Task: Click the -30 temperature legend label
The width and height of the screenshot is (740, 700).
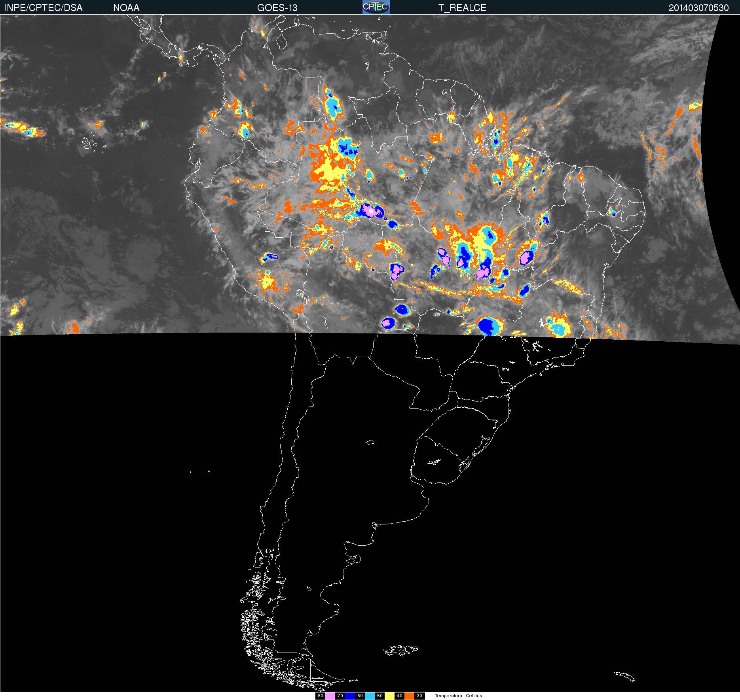Action: tap(419, 696)
